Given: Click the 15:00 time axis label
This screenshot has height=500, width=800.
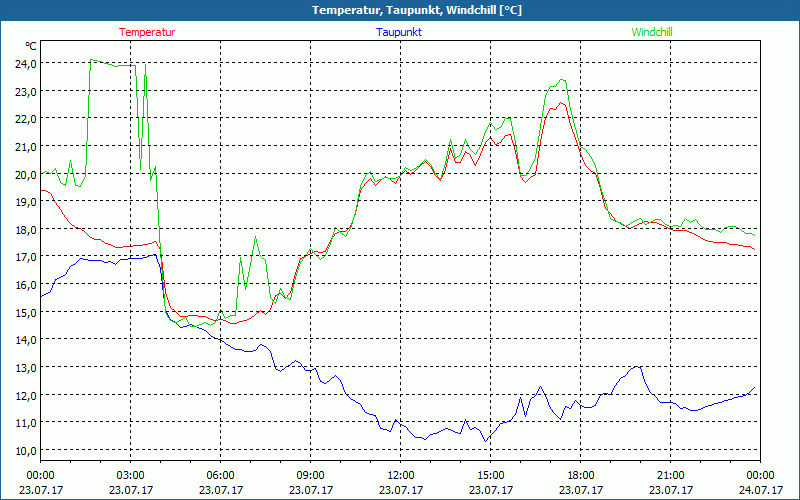Looking at the screenshot, I should (x=491, y=476).
